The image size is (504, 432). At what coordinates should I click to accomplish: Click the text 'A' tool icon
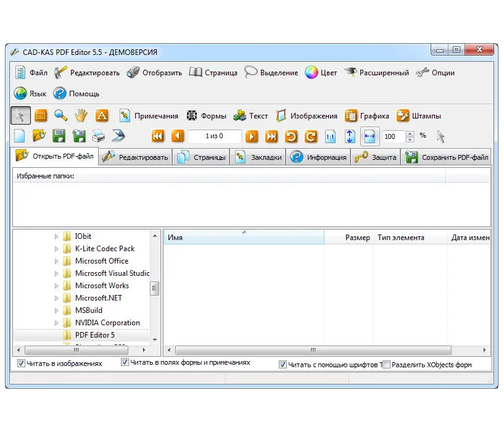[102, 115]
